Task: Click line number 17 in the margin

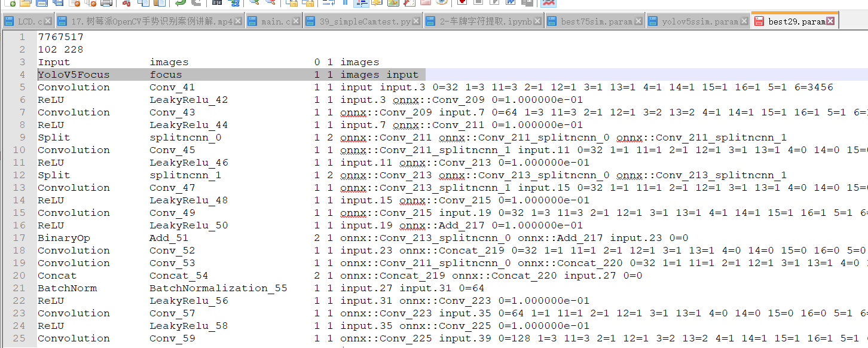Action: (20, 237)
